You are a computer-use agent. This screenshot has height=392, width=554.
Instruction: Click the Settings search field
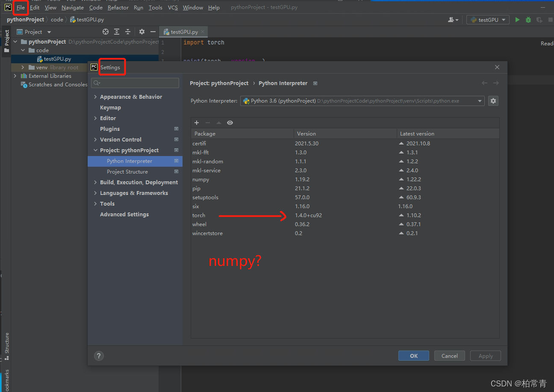click(135, 83)
